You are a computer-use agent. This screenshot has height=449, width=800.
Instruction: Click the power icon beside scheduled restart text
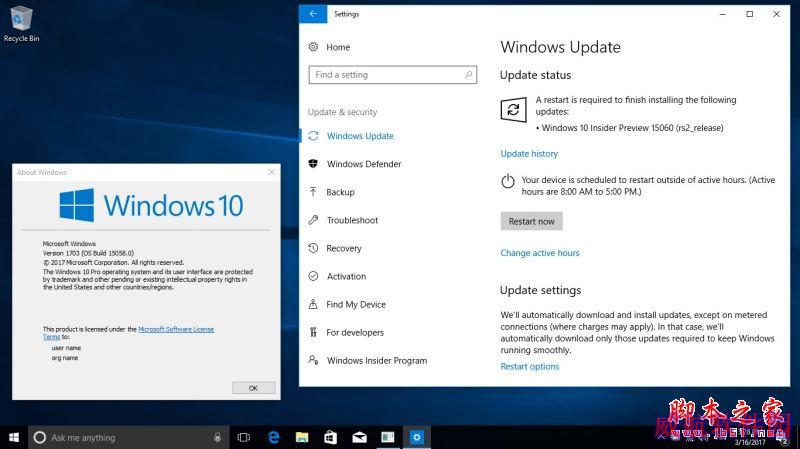508,181
